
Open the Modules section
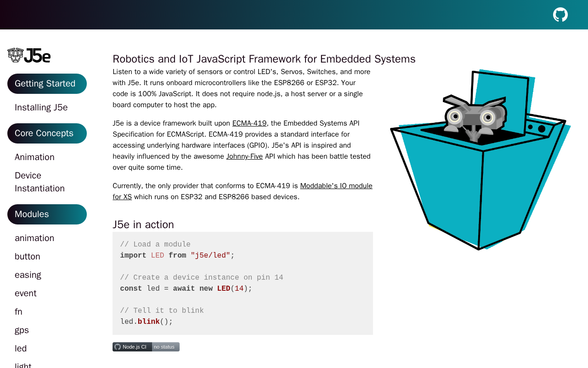click(x=47, y=214)
